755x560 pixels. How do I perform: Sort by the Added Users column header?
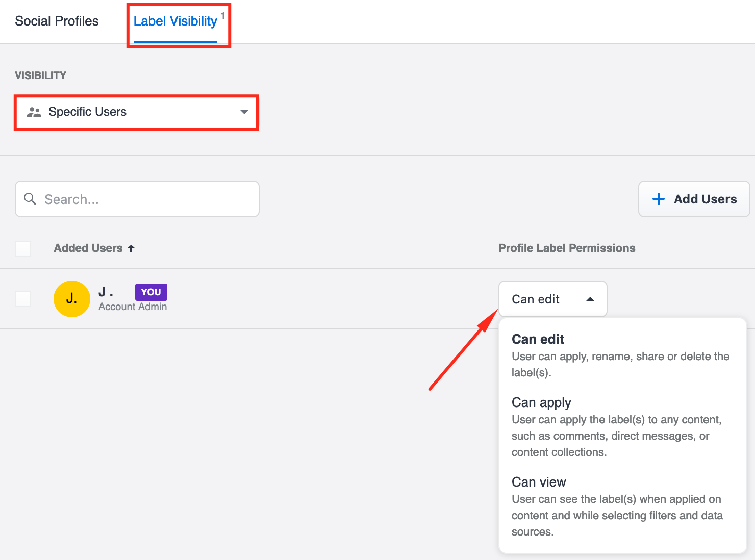pos(88,248)
